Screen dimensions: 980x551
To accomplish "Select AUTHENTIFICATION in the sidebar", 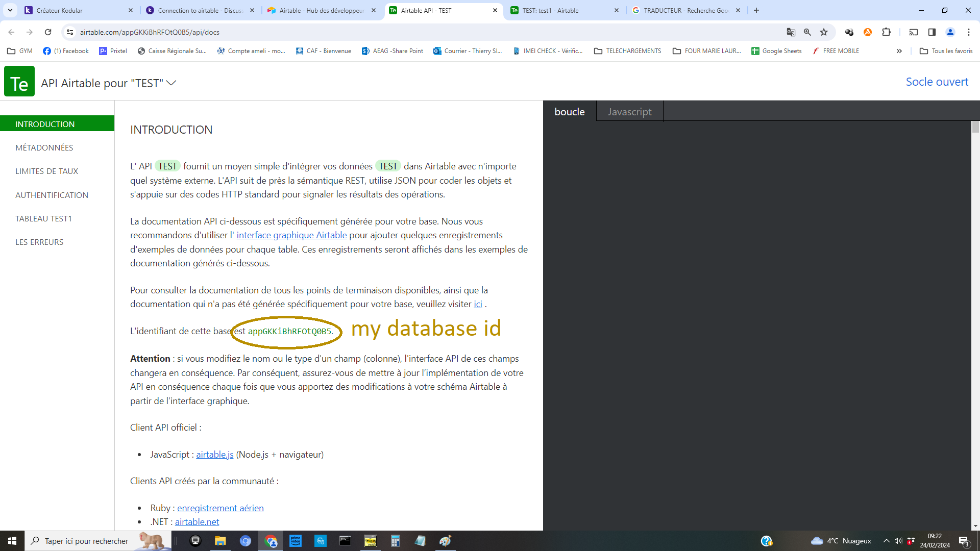I will tap(52, 195).
